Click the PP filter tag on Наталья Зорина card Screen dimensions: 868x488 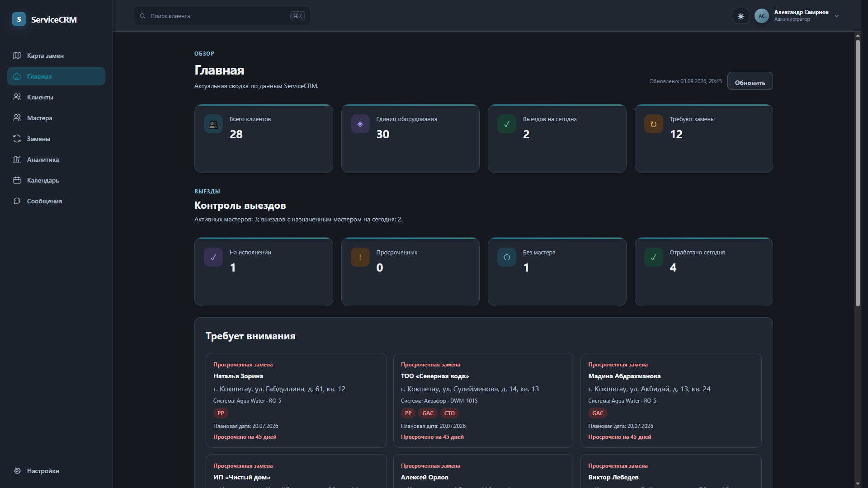[x=221, y=413]
